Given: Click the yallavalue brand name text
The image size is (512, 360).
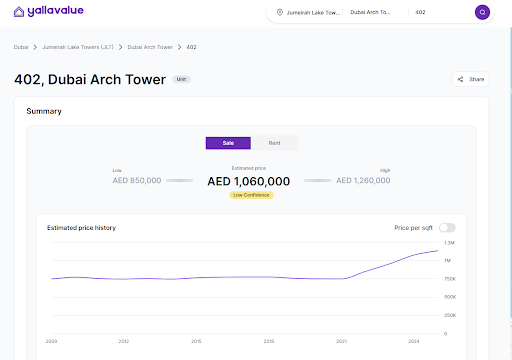Looking at the screenshot, I should (55, 11).
